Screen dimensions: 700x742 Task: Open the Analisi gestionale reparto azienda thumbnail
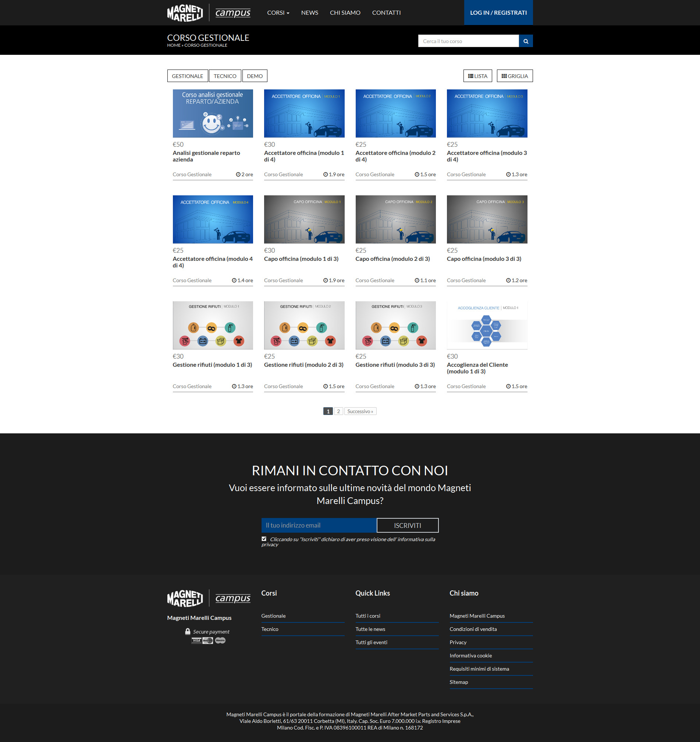point(213,113)
